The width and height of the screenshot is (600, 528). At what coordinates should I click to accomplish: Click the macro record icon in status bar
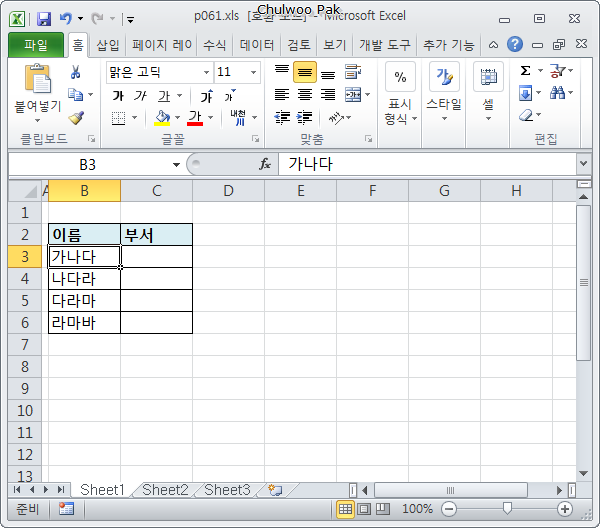click(x=66, y=509)
